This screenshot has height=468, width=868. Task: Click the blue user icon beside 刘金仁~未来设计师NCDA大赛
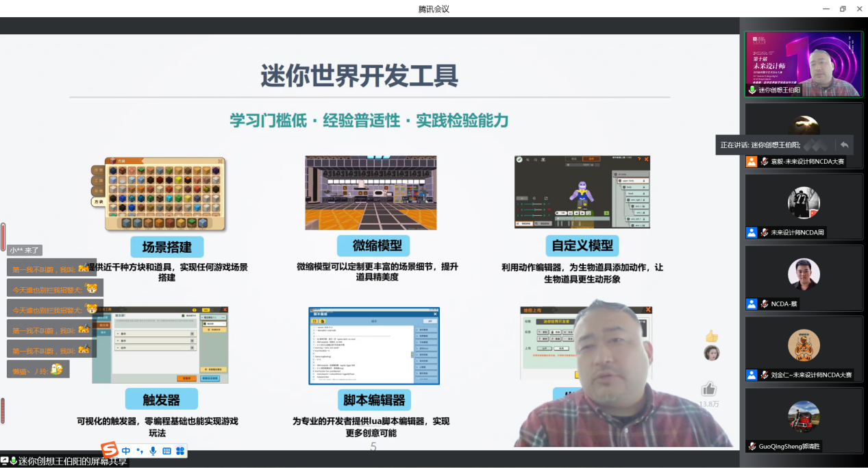point(752,375)
